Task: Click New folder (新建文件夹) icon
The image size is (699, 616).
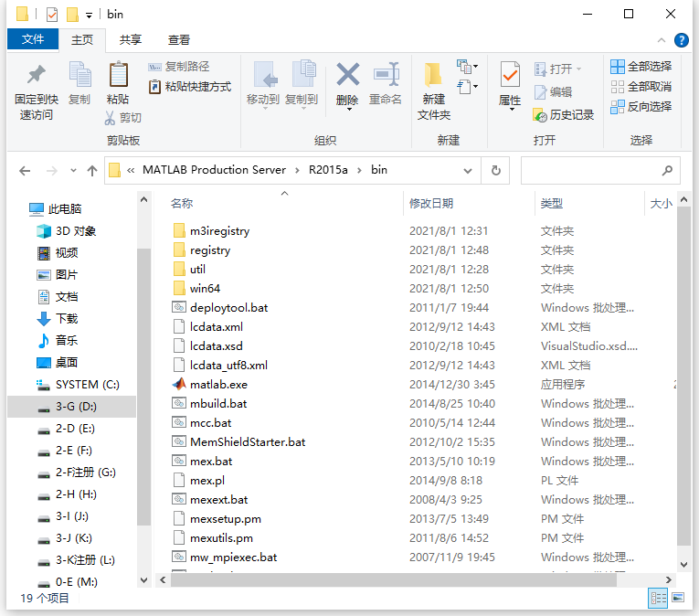Action: [x=433, y=74]
